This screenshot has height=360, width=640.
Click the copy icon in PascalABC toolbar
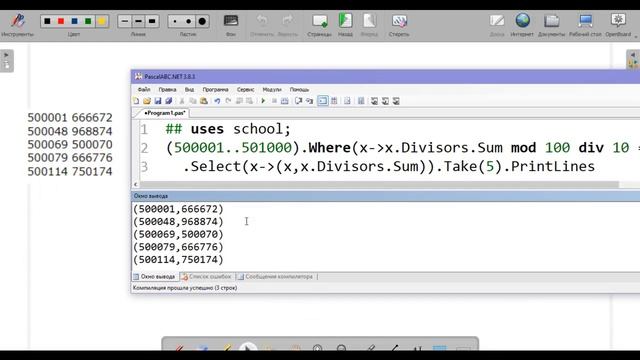click(x=193, y=101)
